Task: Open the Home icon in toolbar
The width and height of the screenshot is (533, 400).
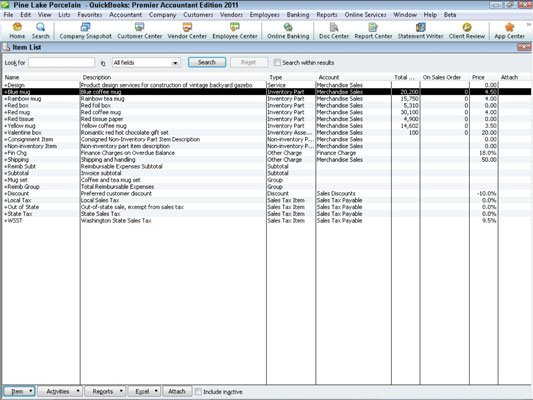Action: [x=17, y=27]
